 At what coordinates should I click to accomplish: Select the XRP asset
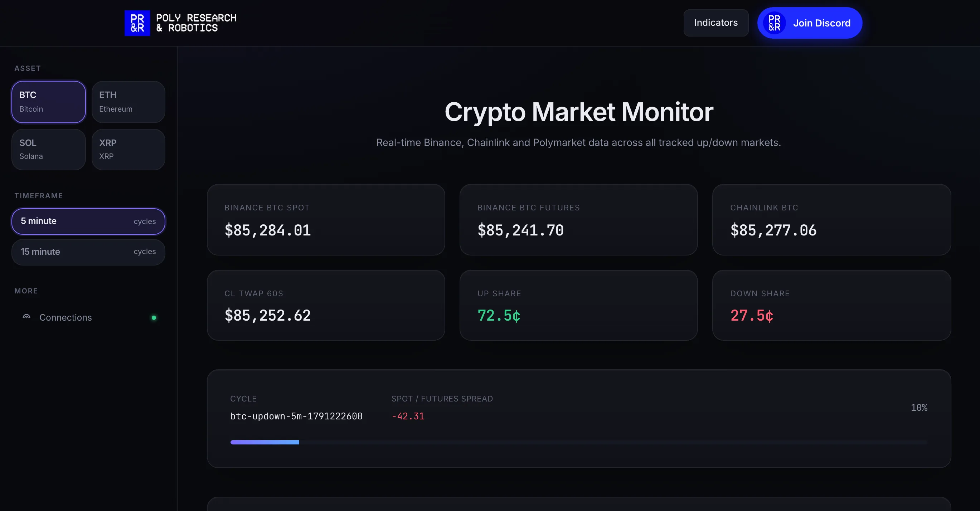pos(128,150)
